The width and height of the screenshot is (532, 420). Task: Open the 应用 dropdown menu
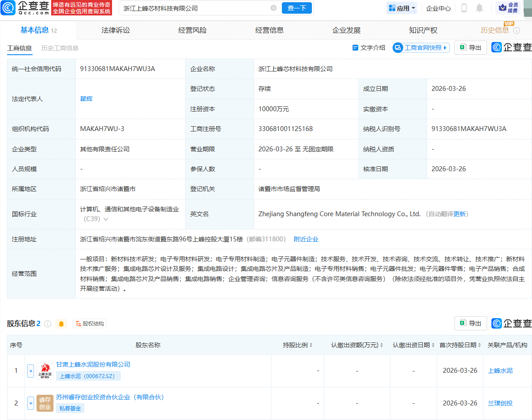[401, 8]
